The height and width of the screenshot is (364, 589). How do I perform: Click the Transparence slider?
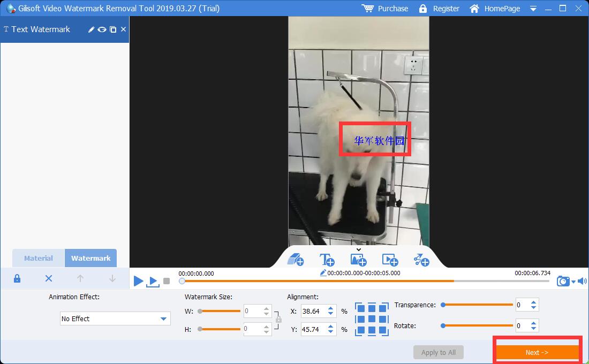[x=477, y=305]
